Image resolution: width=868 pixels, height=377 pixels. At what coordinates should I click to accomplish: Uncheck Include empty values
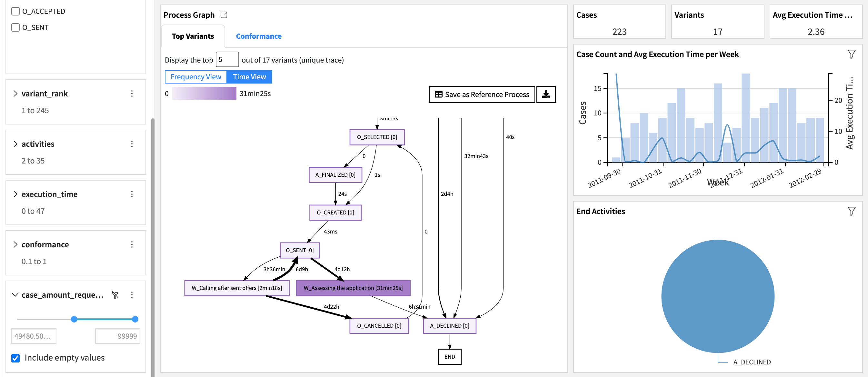pyautogui.click(x=15, y=358)
